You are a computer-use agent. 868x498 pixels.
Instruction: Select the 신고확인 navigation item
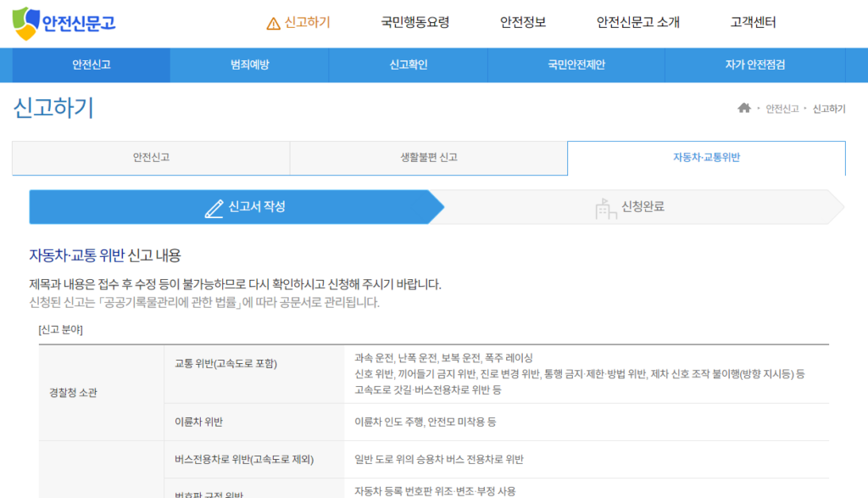tap(409, 64)
